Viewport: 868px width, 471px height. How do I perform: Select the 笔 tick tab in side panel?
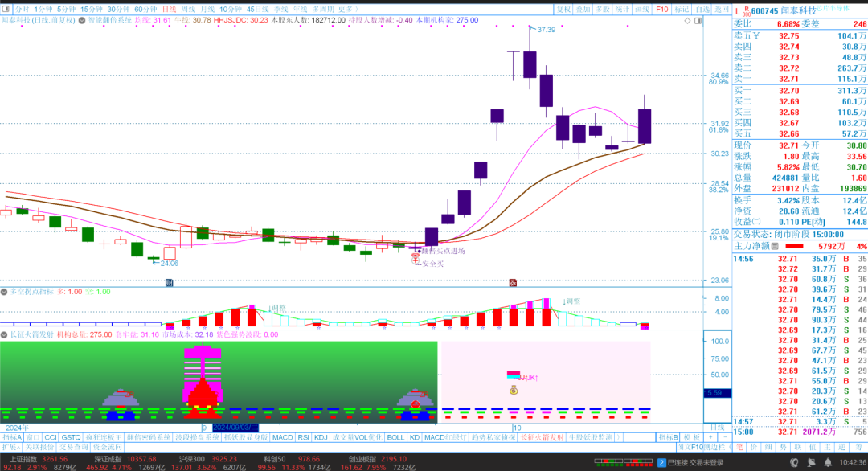tap(739, 447)
